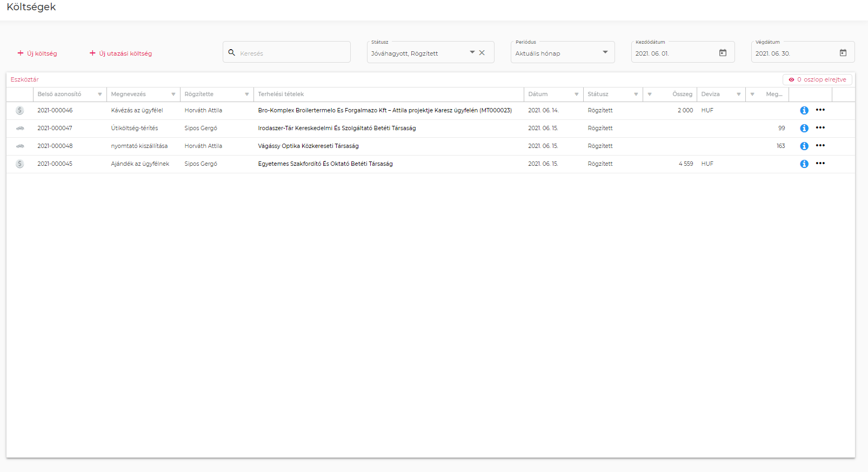The height and width of the screenshot is (472, 868).
Task: Open filter menu for Összeg column
Action: [650, 95]
